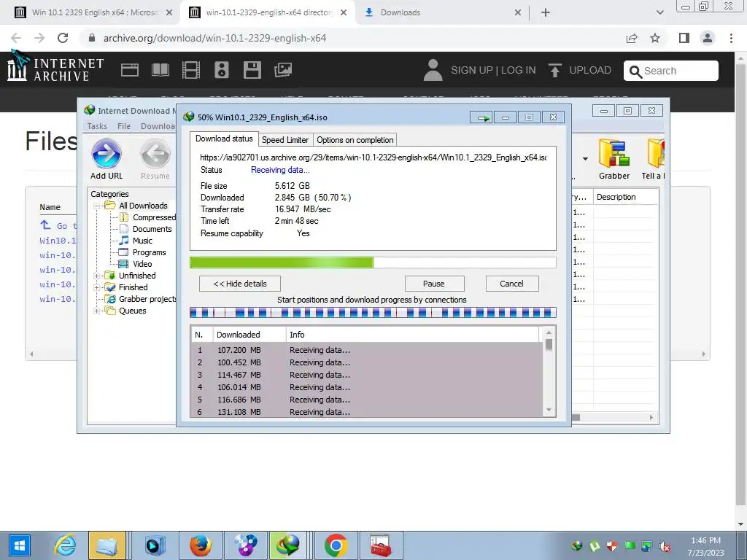This screenshot has height=560, width=747.
Task: Pause the current download
Action: click(x=434, y=284)
